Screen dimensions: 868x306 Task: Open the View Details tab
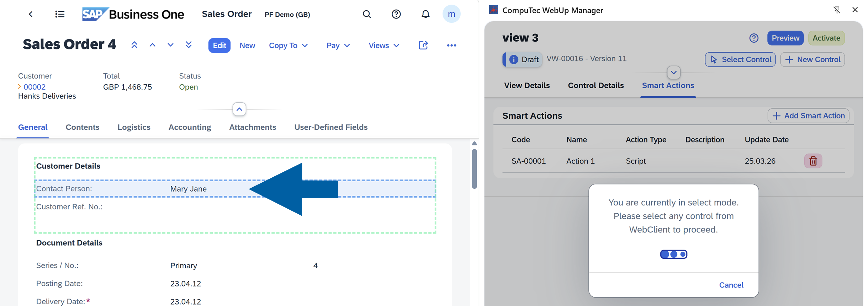(x=527, y=86)
